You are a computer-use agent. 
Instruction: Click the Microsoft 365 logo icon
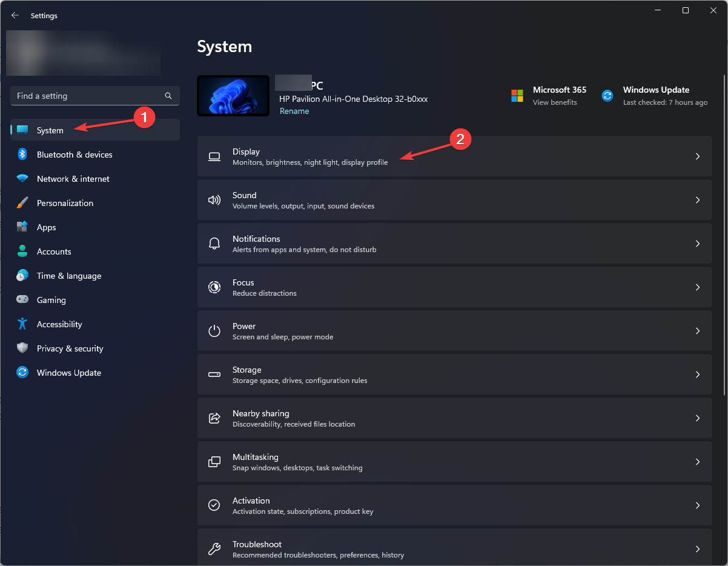pos(517,96)
